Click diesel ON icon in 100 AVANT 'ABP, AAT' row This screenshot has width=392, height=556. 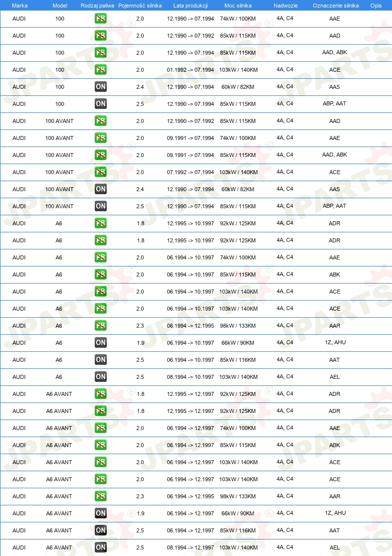point(101,206)
